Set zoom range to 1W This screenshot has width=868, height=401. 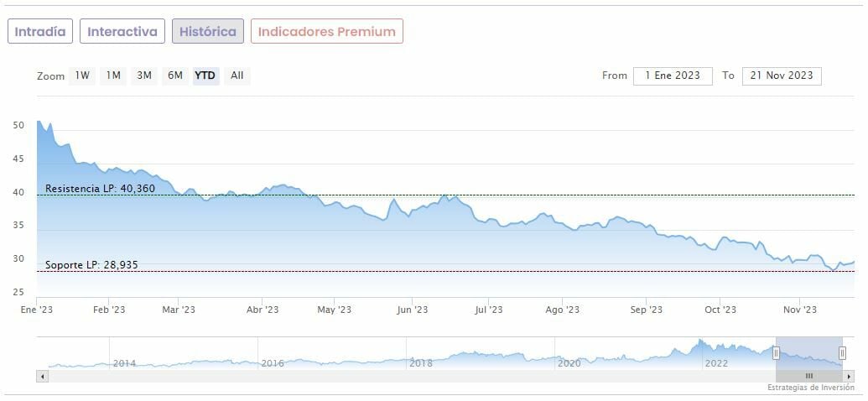(x=82, y=76)
